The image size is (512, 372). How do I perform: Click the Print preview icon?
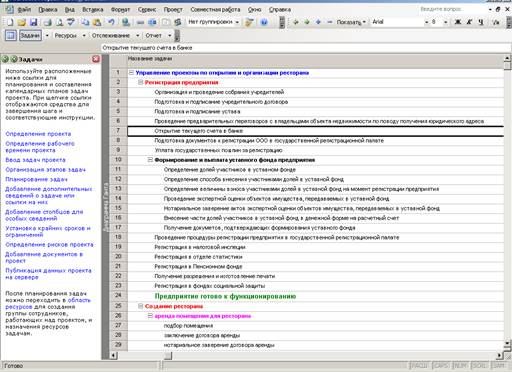click(60, 22)
